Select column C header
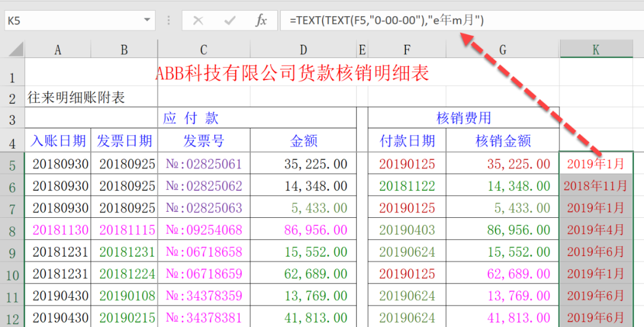Screen dimensions: 644x327 pyautogui.click(x=204, y=50)
